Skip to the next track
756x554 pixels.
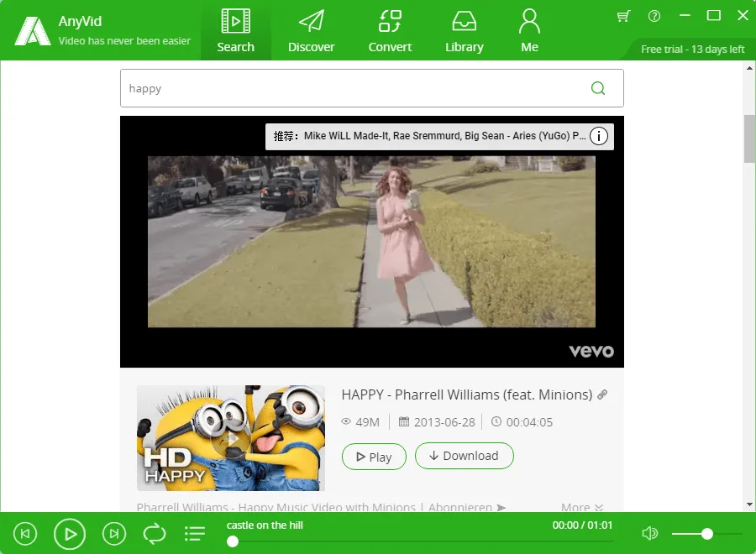pyautogui.click(x=113, y=534)
